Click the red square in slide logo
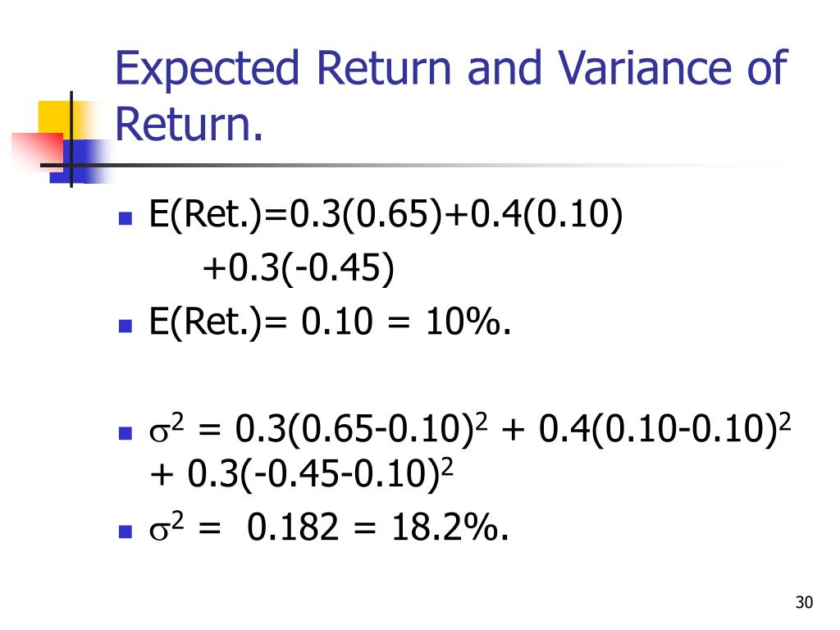 36,151
